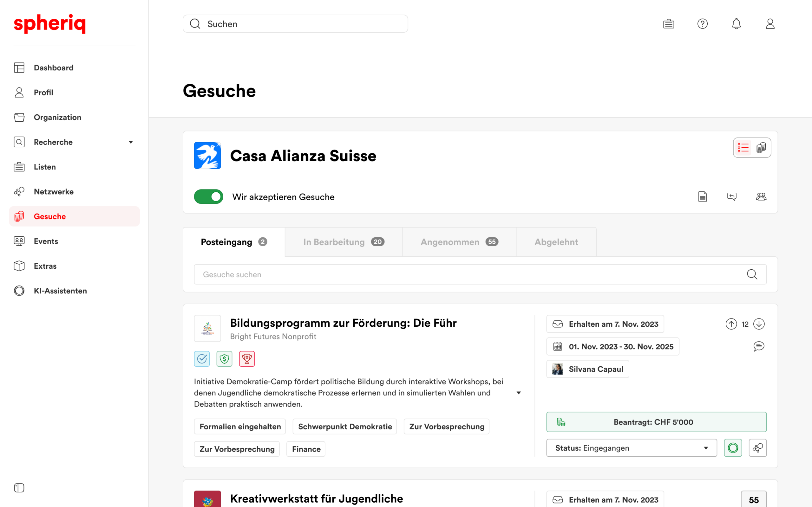Collapse the sidebar with the panel icon
The width and height of the screenshot is (812, 507).
(x=19, y=488)
